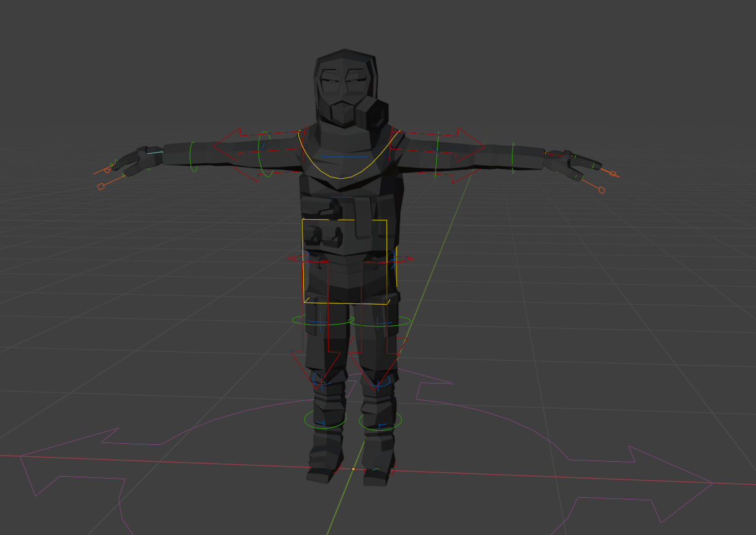
Task: Select green forearm ring on viewer's left
Action: point(193,156)
